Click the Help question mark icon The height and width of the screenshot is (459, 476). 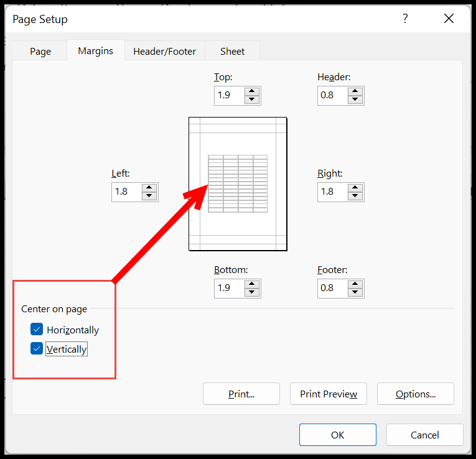point(405,19)
